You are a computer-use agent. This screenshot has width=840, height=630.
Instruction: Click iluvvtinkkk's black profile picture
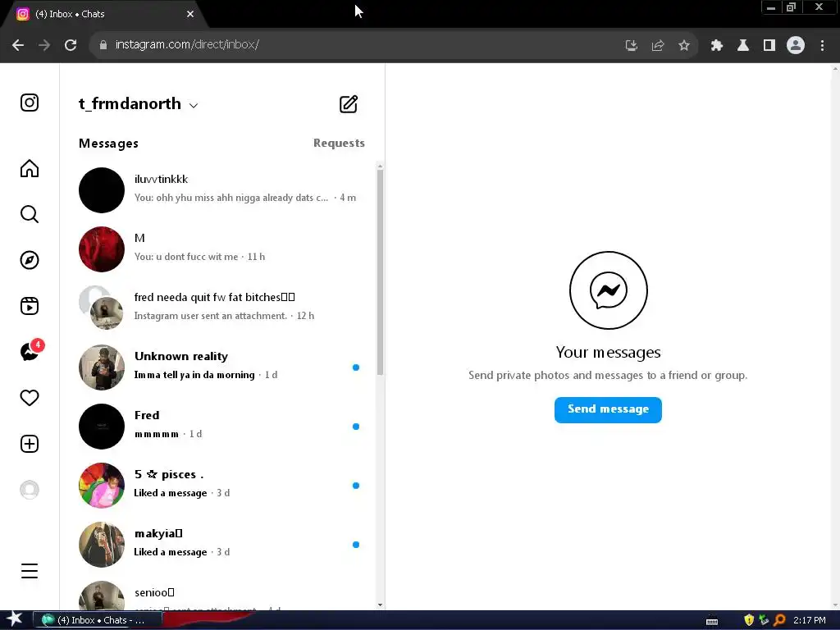coord(101,189)
